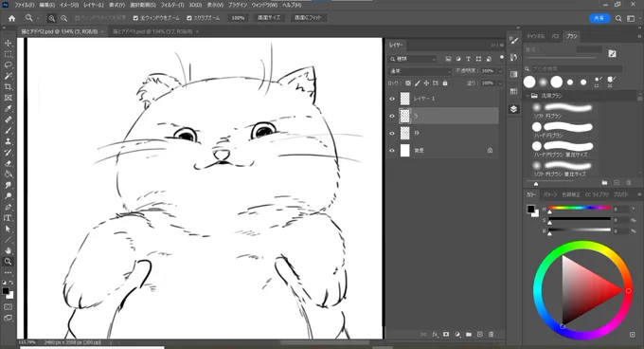The height and width of the screenshot is (349, 644).
Task: Toggle lock transparent pixels in Layers panel
Action: [408, 83]
